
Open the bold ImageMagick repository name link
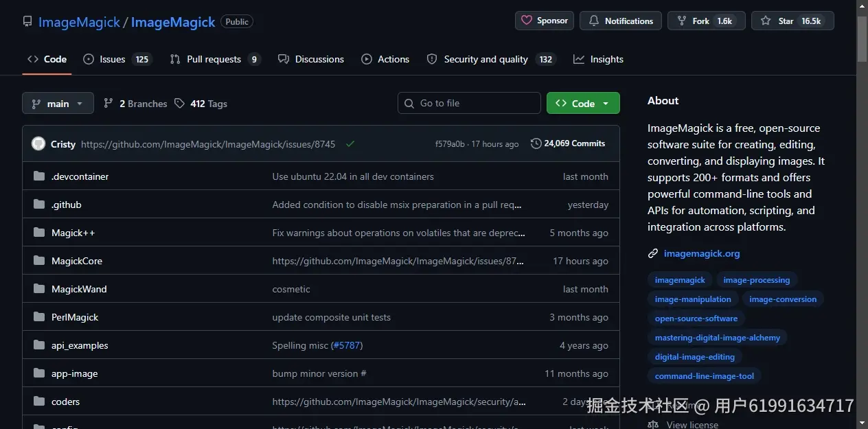coord(173,22)
